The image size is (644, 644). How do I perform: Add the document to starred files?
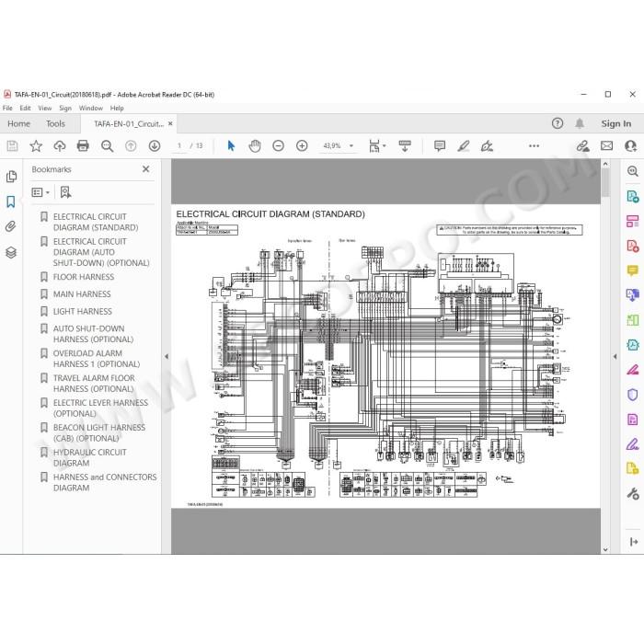pyautogui.click(x=36, y=145)
